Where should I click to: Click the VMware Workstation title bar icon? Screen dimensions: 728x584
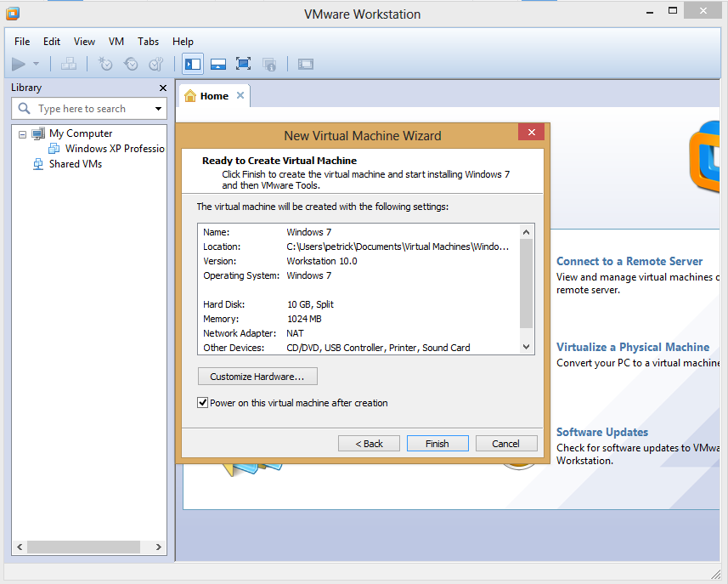tap(13, 14)
